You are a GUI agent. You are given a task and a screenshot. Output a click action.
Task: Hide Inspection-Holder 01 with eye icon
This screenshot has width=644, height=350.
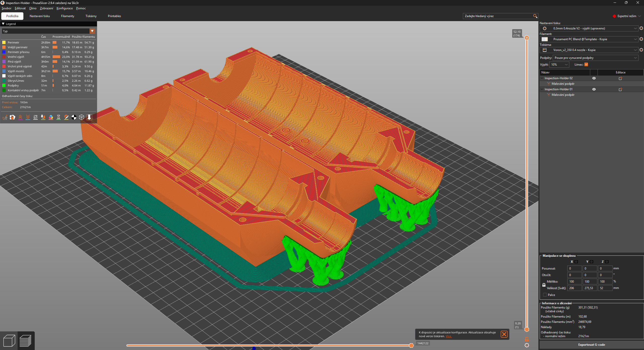pyautogui.click(x=594, y=89)
